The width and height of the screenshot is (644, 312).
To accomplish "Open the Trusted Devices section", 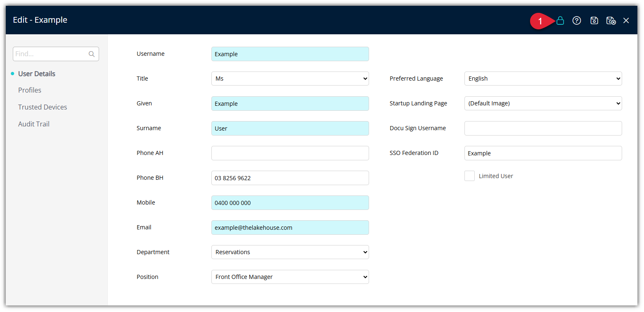I will [43, 107].
